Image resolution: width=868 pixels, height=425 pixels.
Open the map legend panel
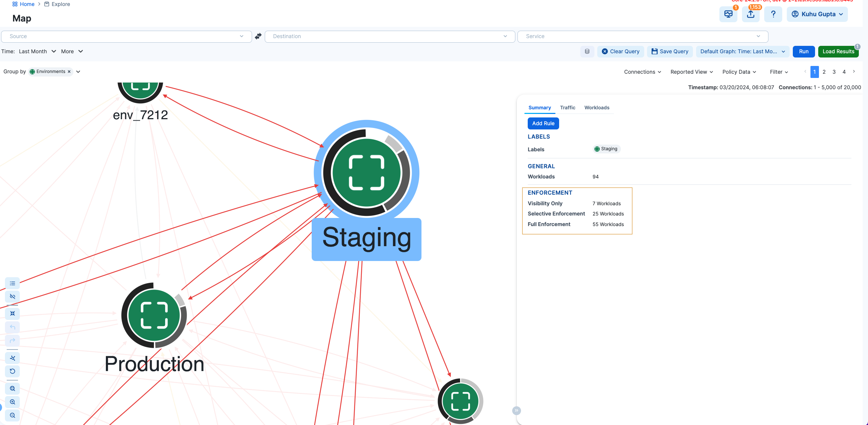coord(12,283)
